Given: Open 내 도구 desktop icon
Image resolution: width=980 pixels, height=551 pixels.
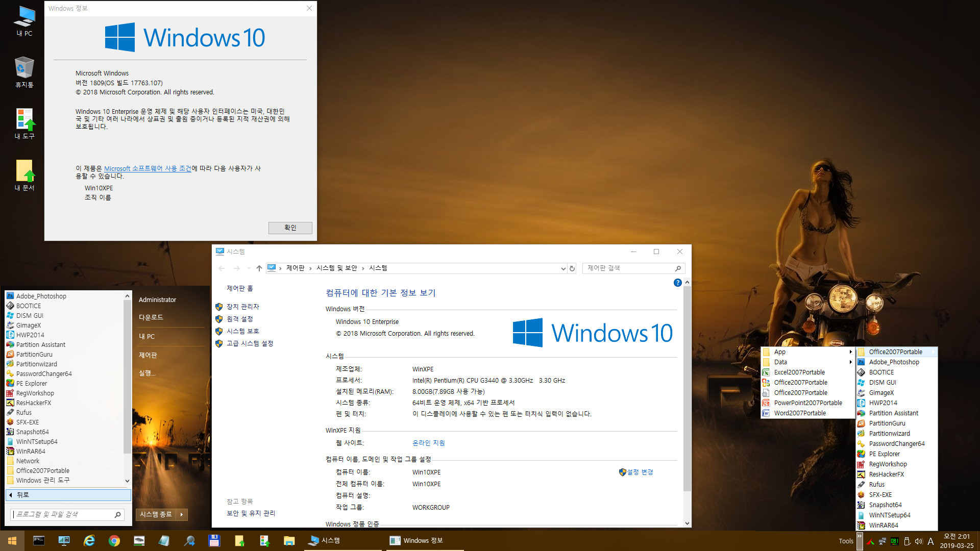Looking at the screenshot, I should pyautogui.click(x=24, y=124).
